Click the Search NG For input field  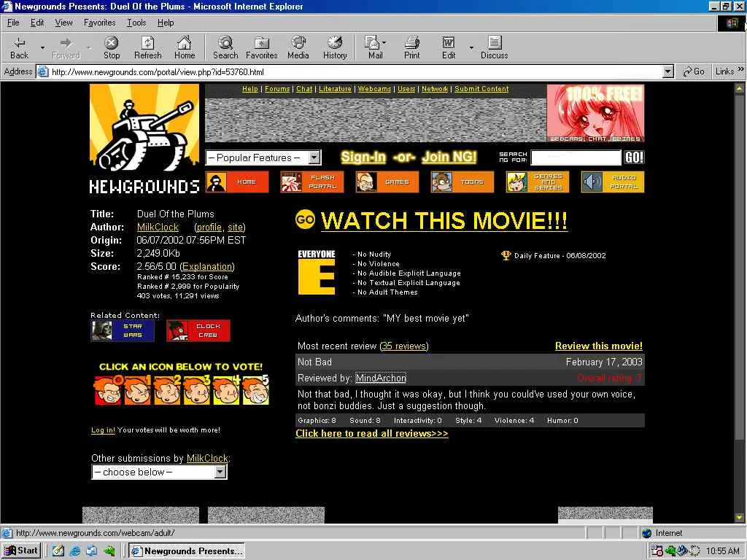[x=576, y=157]
